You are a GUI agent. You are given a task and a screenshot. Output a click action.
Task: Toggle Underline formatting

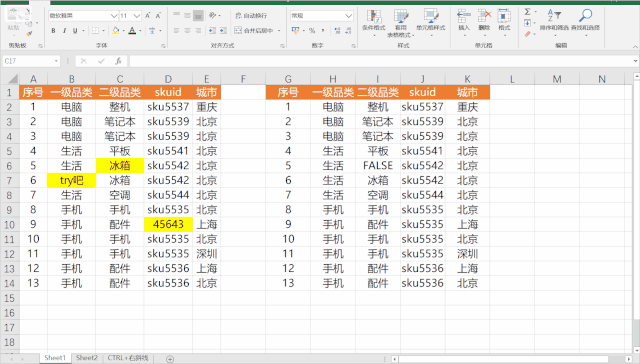click(75, 31)
